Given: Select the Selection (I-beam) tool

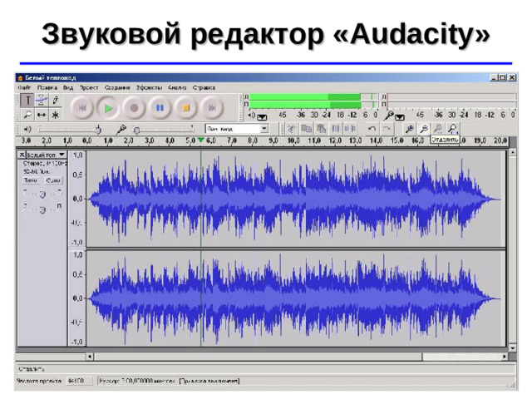Looking at the screenshot, I should [x=27, y=101].
